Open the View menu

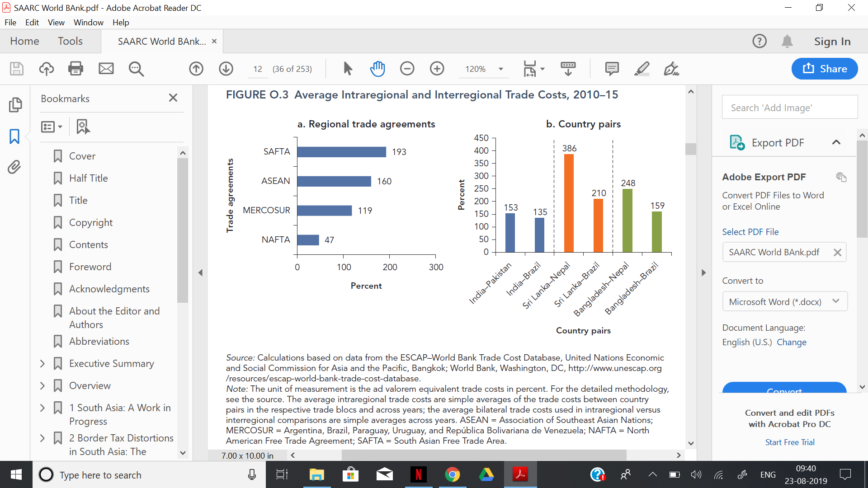pos(56,22)
